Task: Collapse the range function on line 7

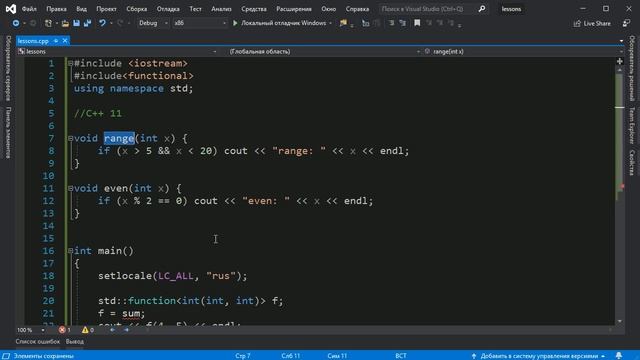Action: (x=70, y=138)
